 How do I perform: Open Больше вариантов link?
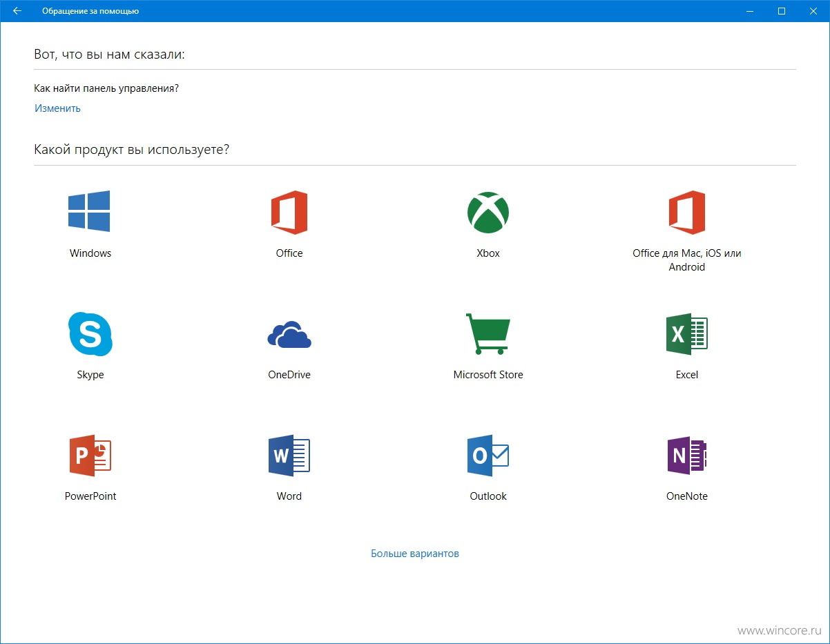coord(415,554)
